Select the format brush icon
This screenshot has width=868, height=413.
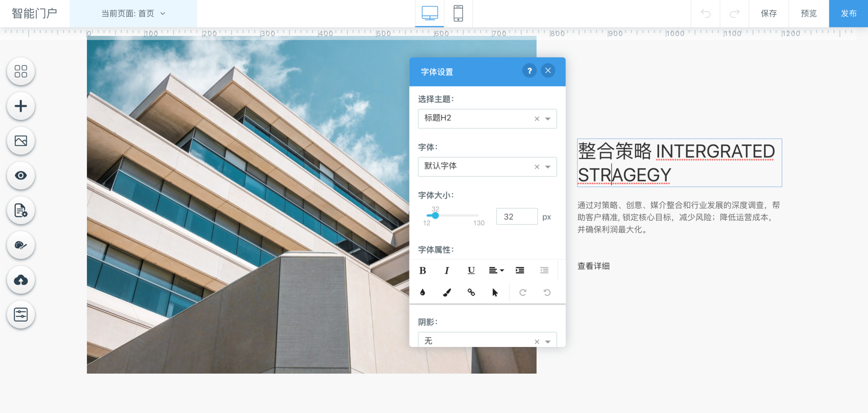point(447,292)
